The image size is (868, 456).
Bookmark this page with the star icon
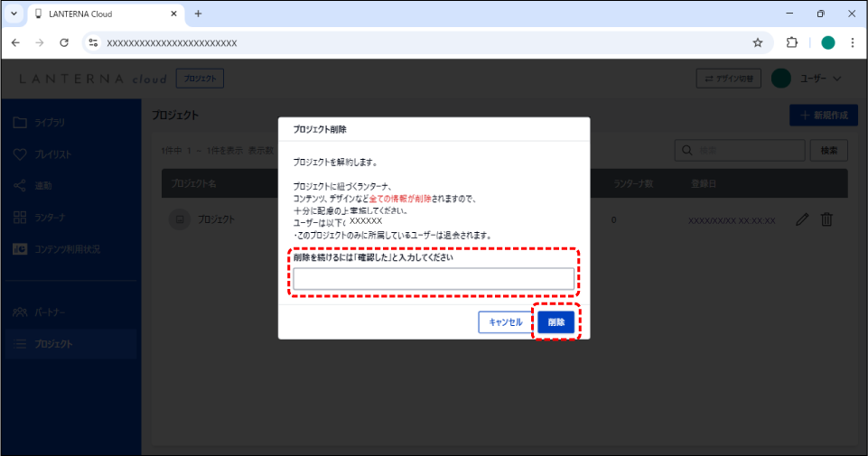[758, 42]
